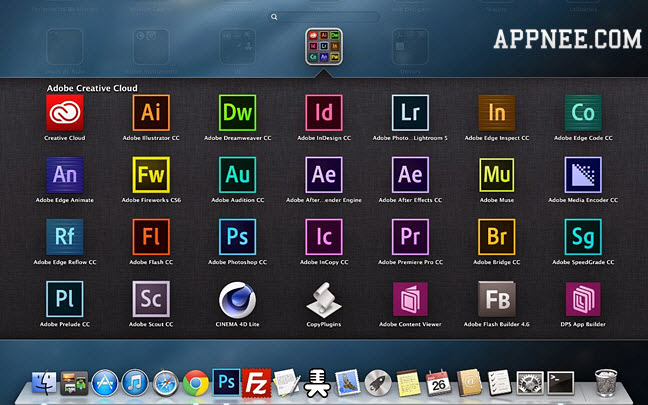Launch CINEMA 4D Lite
Viewport: 648px width, 405px height.
[x=237, y=300]
